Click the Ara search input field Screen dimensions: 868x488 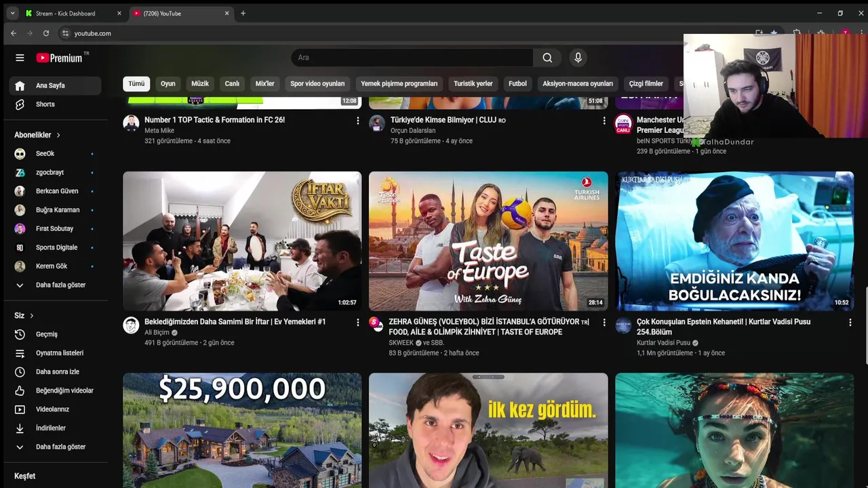[x=412, y=58]
